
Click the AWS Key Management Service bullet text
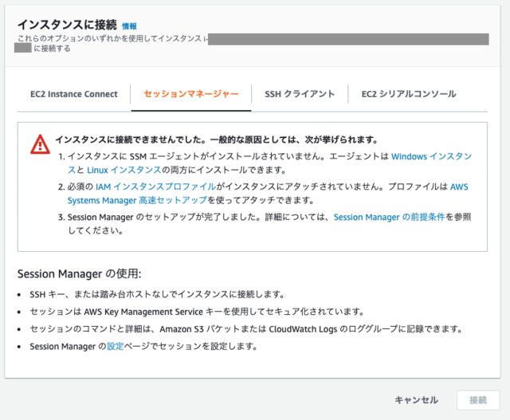(x=197, y=312)
